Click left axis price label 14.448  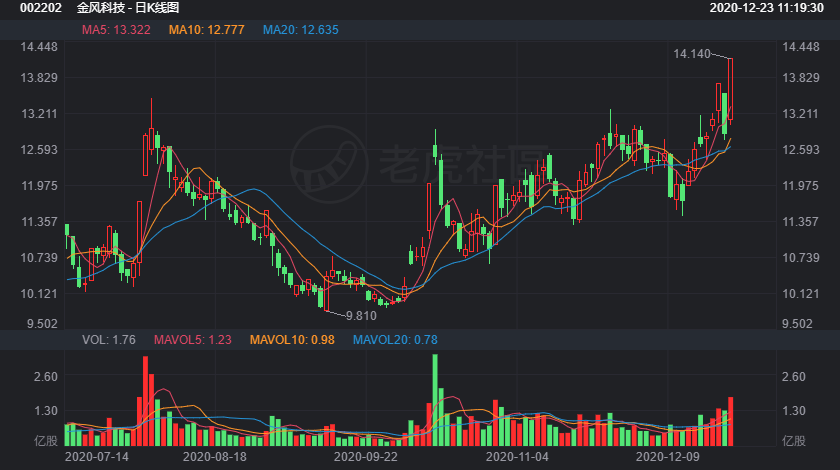[39, 47]
